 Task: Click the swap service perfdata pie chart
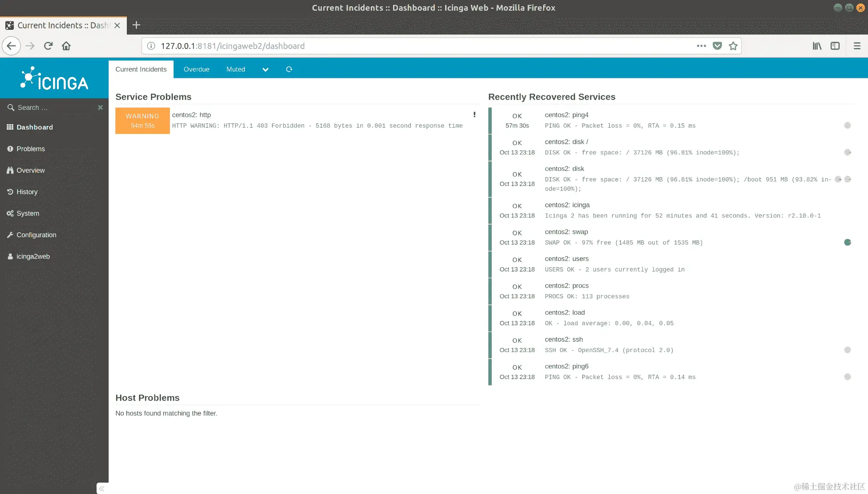pyautogui.click(x=847, y=243)
